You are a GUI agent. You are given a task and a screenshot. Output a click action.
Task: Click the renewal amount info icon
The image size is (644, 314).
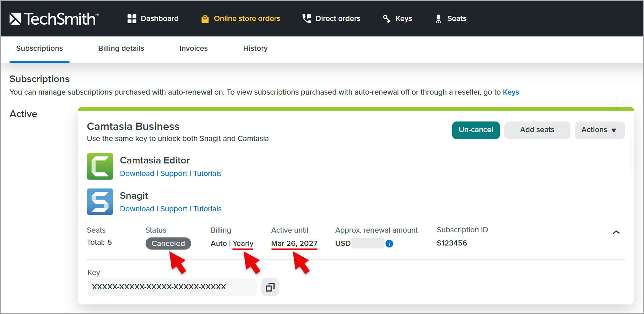[x=389, y=244]
